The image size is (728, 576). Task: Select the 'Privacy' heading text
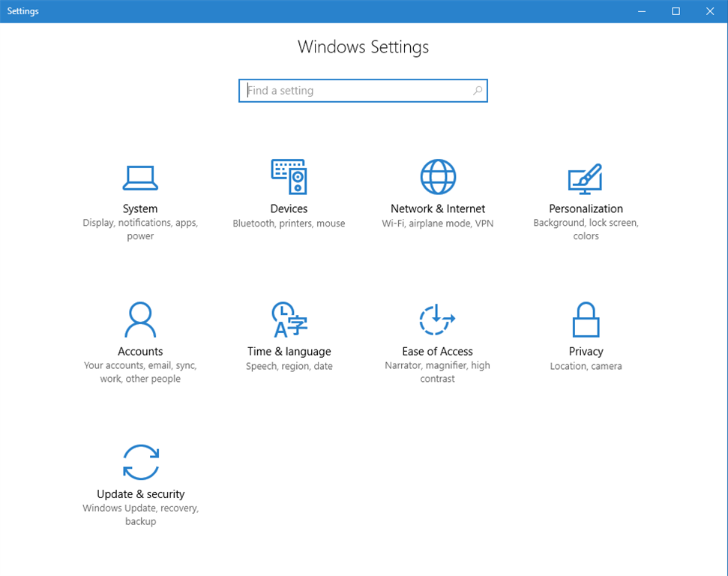(x=586, y=352)
